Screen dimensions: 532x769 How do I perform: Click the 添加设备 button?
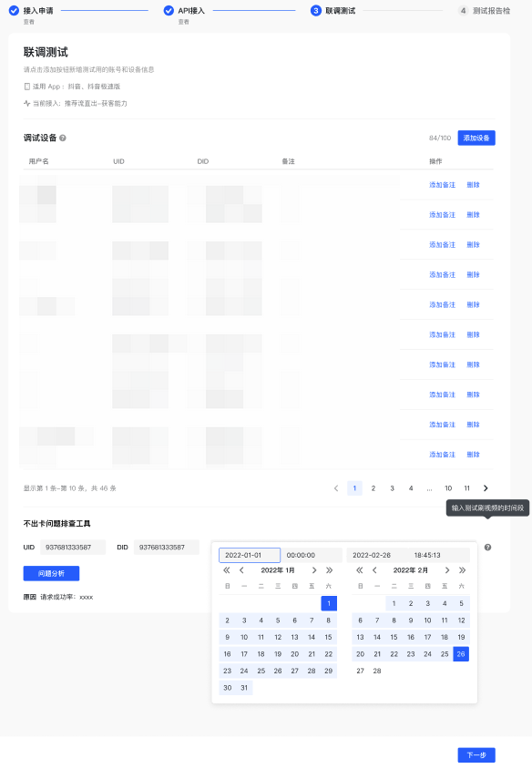476,138
